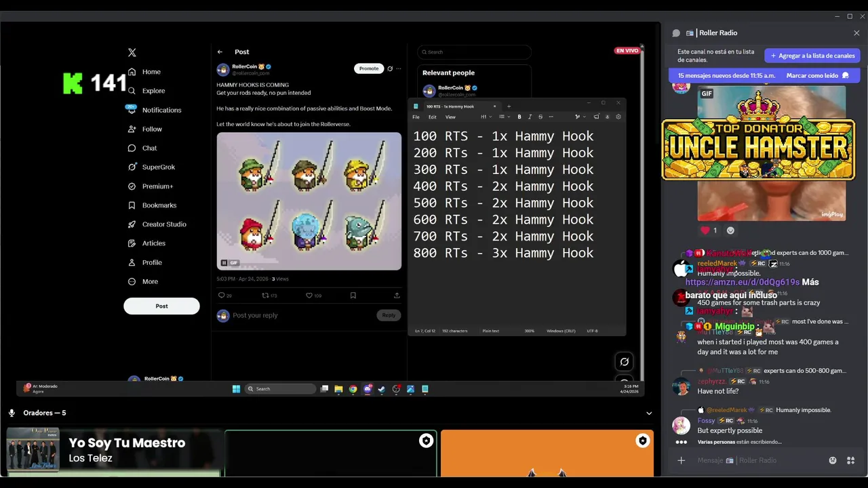Close the '100 RTS - 1x Hammy Hook' tab
The width and height of the screenshot is (868, 488).
click(494, 106)
